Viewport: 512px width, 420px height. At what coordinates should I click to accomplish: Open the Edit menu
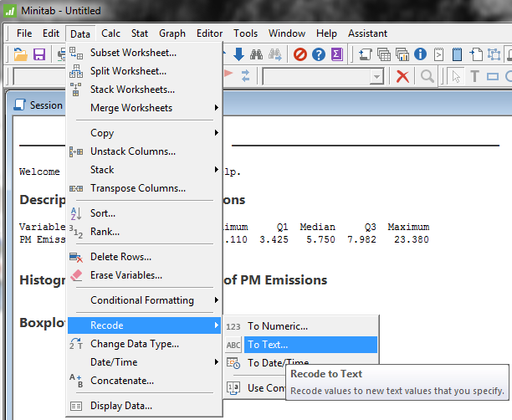51,33
